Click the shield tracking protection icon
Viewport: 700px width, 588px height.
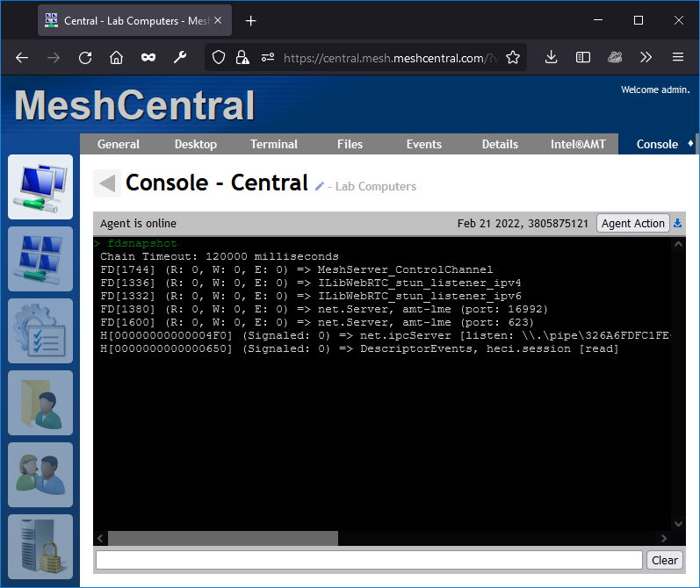point(219,58)
